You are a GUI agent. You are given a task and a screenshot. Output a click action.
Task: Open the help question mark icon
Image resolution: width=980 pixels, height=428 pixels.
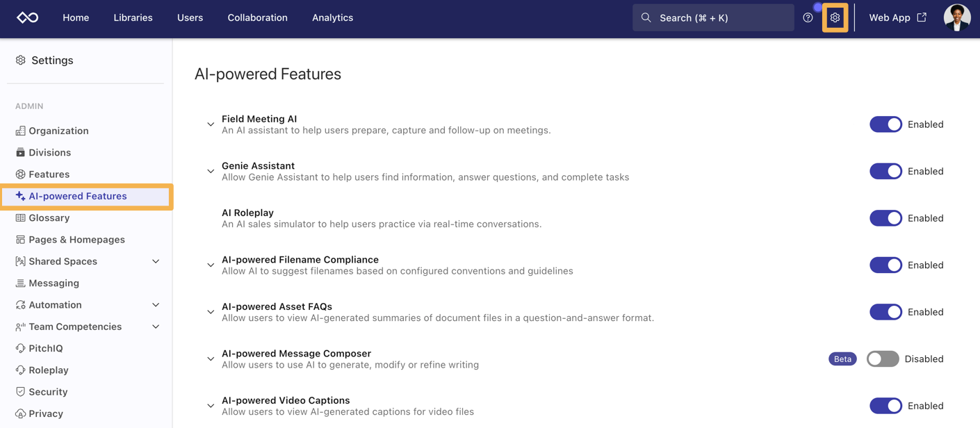click(x=808, y=17)
